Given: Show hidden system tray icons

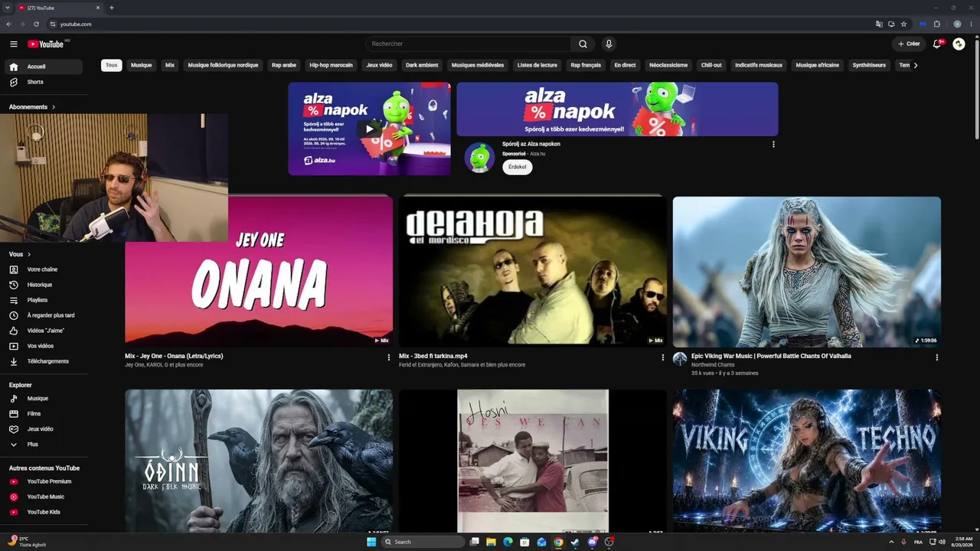Looking at the screenshot, I should (x=891, y=542).
